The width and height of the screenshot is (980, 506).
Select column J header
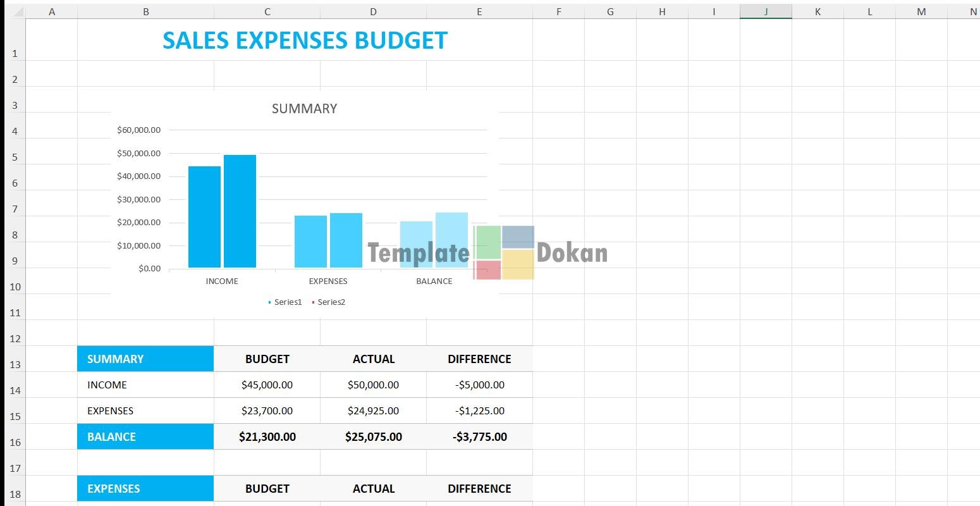(766, 11)
